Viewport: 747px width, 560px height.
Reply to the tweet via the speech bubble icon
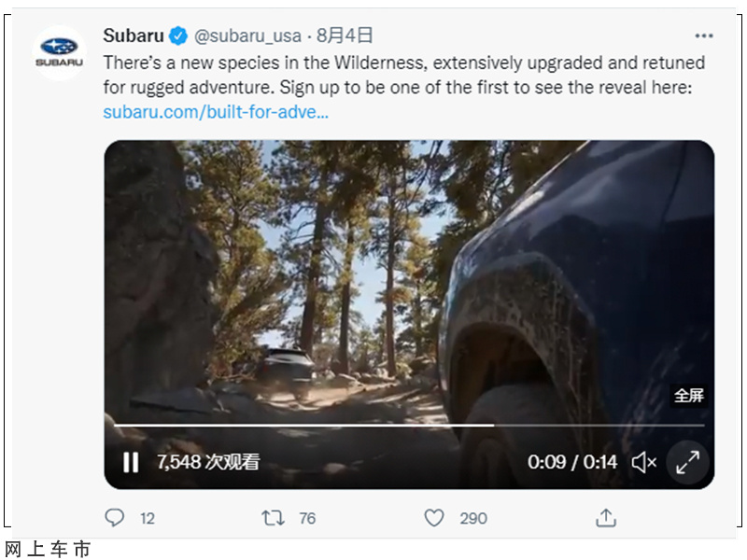click(114, 518)
